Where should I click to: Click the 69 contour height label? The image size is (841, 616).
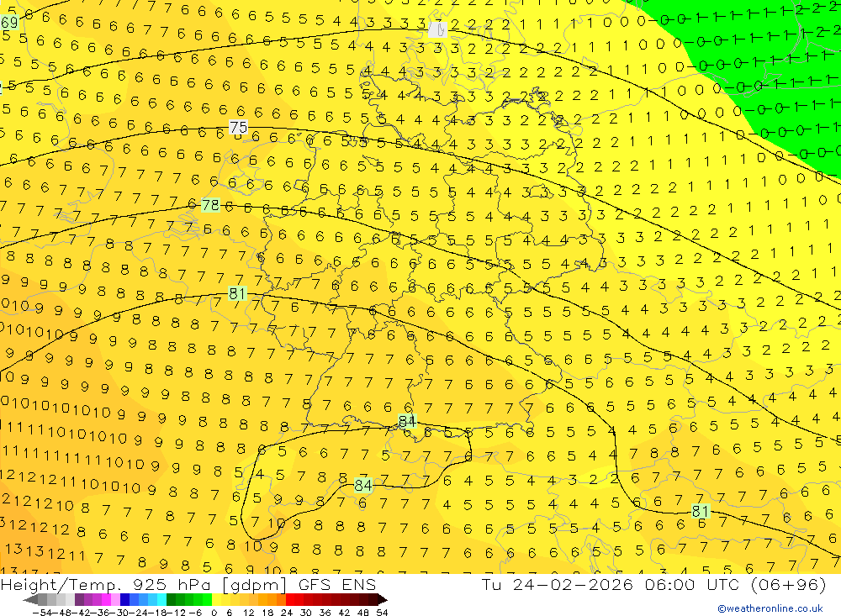(8, 23)
